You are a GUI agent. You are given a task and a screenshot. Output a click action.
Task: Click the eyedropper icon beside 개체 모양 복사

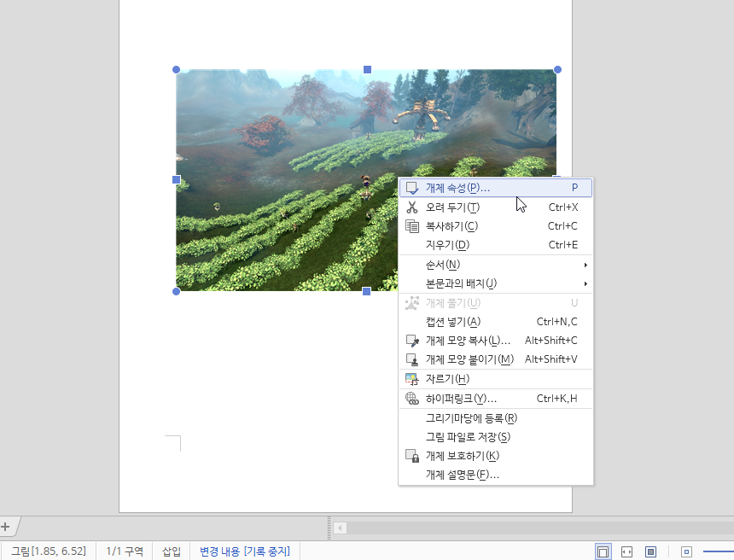[412, 341]
